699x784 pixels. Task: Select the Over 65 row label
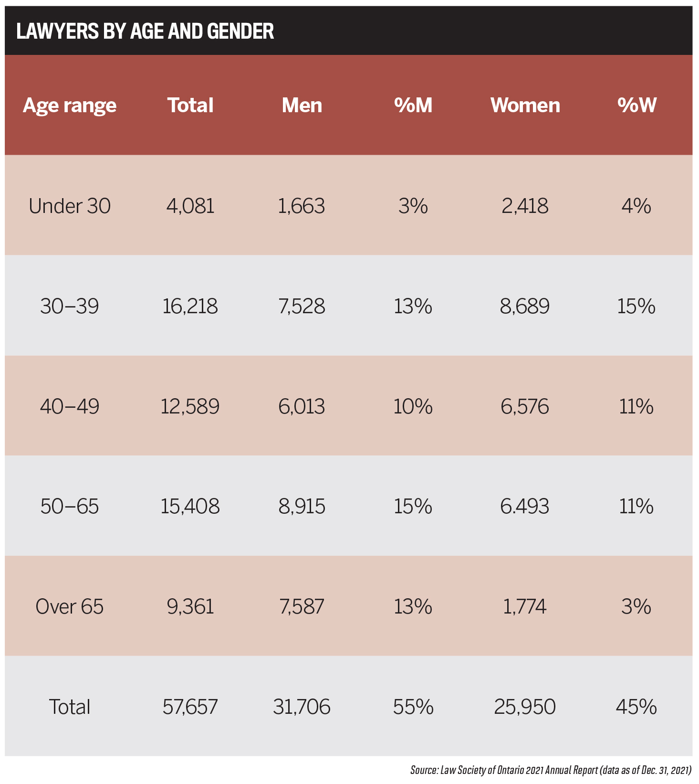pos(70,606)
